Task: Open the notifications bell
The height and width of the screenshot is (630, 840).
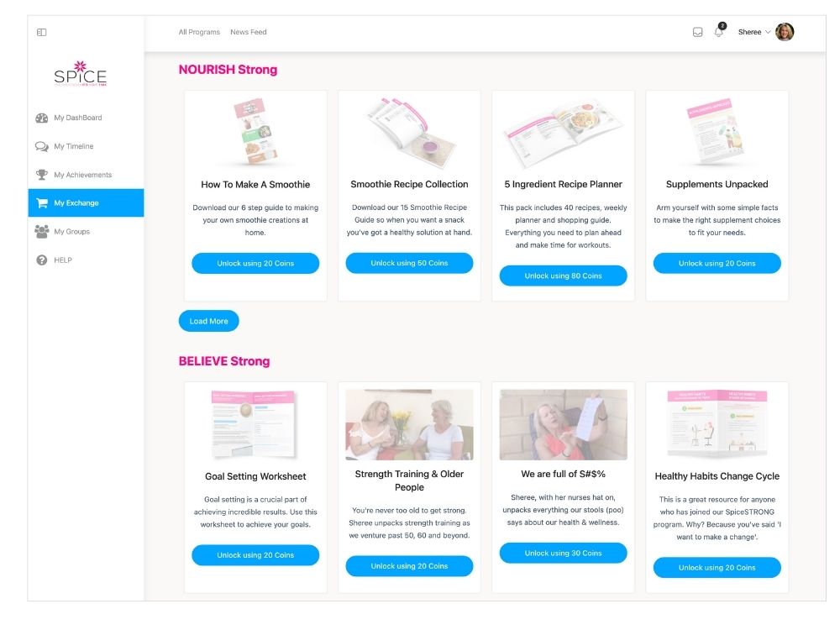Action: (719, 32)
